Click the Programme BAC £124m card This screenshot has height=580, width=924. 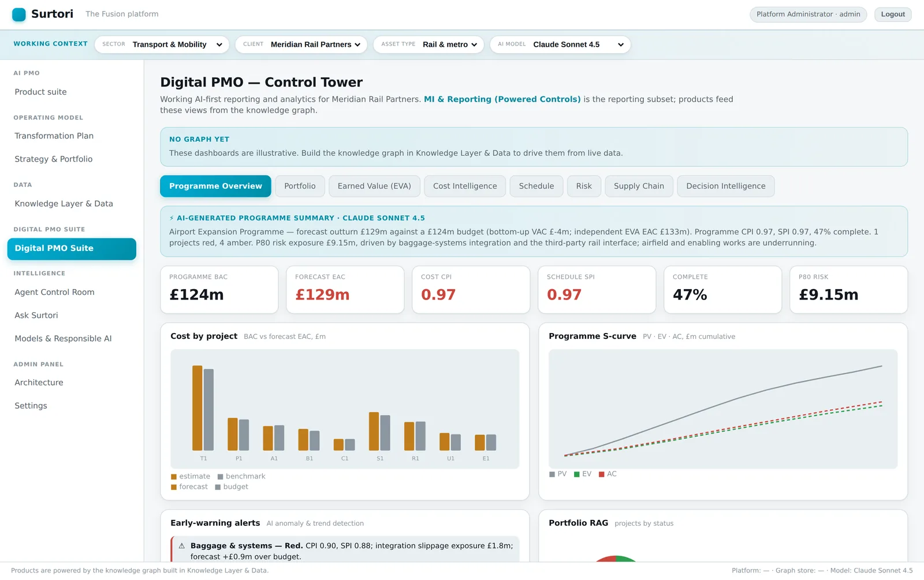[x=219, y=290]
